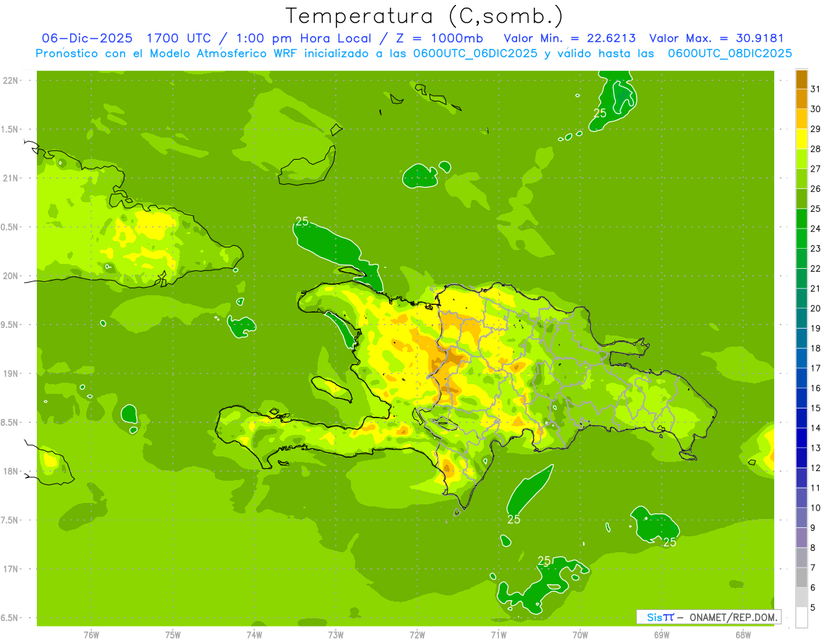Click the 28 label on the color legend
This screenshot has height=644, width=834.
(x=815, y=149)
